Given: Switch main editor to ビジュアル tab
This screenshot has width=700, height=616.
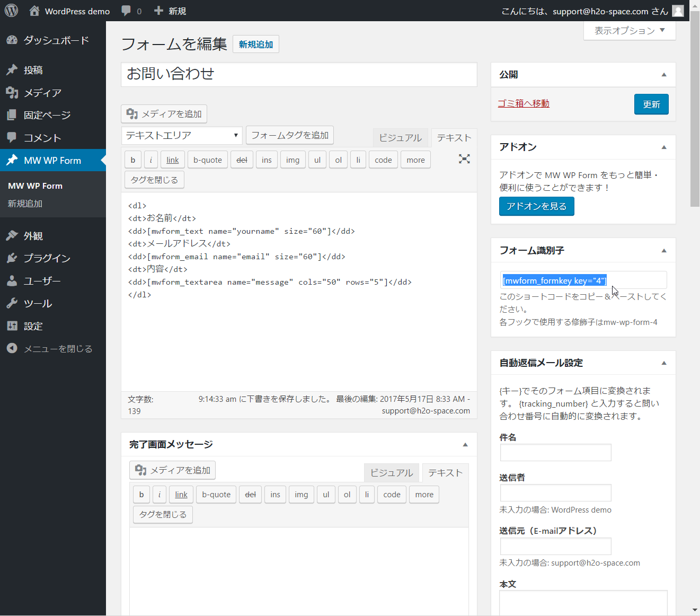Looking at the screenshot, I should tap(400, 138).
